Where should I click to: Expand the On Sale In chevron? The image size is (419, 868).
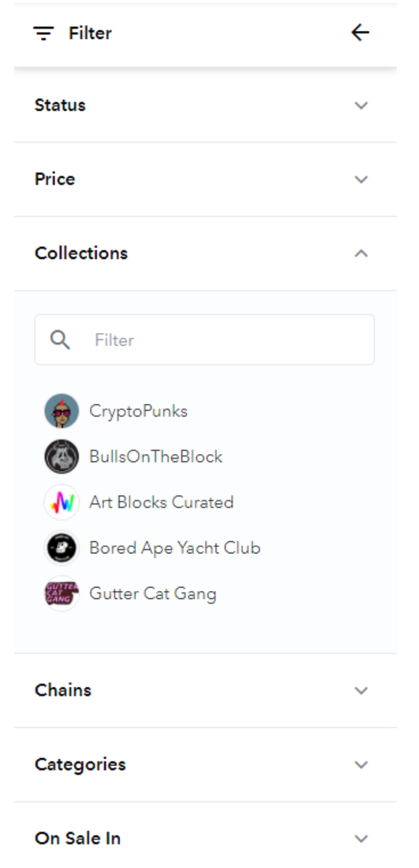pyautogui.click(x=361, y=838)
